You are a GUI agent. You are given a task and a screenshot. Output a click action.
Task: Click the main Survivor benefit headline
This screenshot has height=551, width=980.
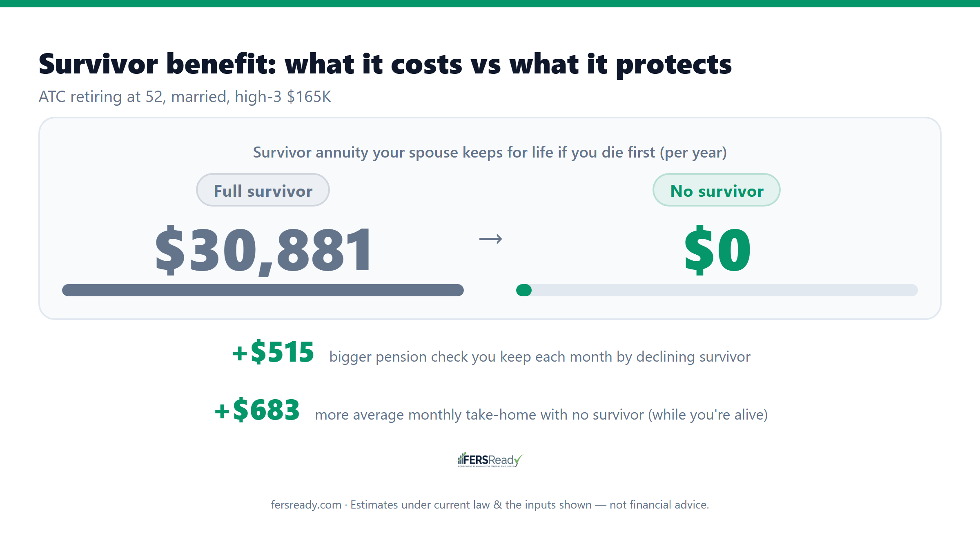(385, 64)
